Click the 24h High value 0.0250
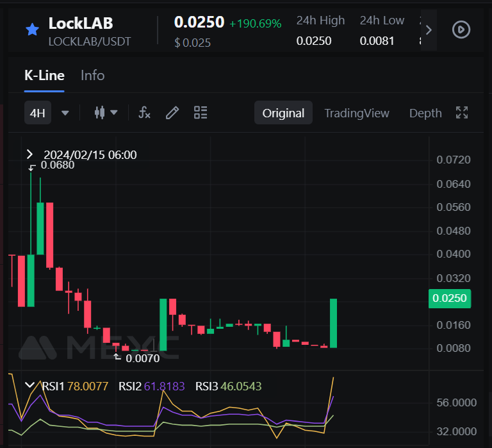This screenshot has height=448, width=492. coord(314,41)
